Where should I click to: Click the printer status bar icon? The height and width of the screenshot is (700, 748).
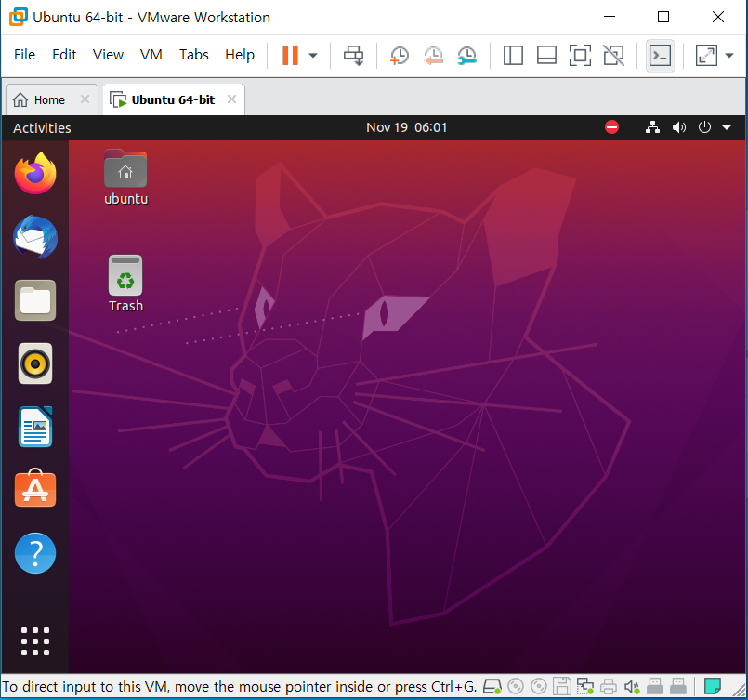tap(609, 687)
